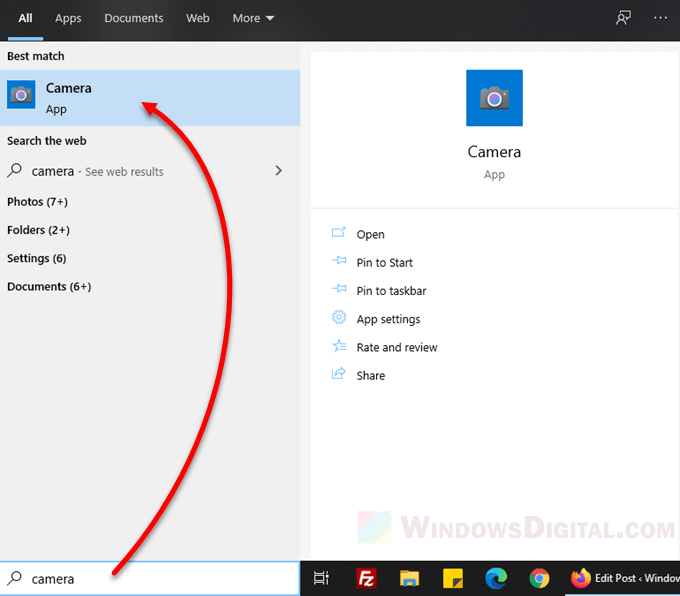
Task: Expand web results arrow for camera
Action: pos(278,170)
